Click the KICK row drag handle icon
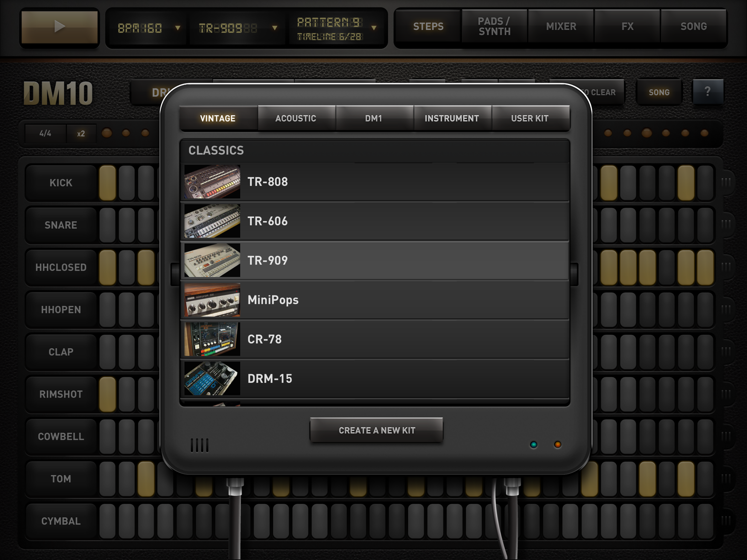This screenshot has width=747, height=560. 726,182
